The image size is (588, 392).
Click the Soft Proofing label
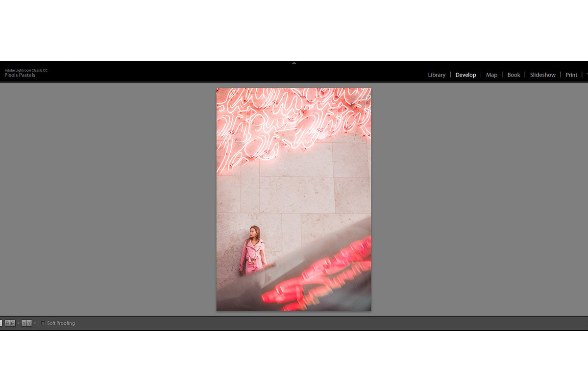coord(61,323)
